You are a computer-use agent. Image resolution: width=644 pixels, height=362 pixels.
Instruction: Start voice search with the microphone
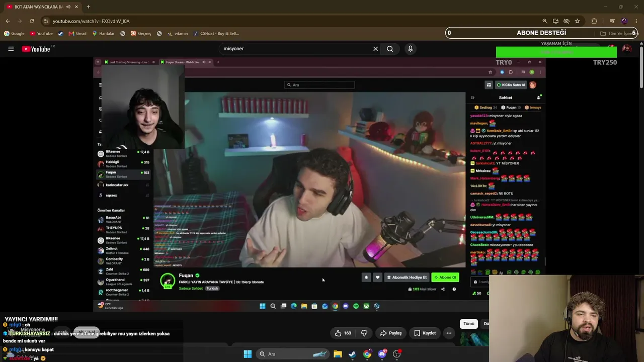click(411, 49)
